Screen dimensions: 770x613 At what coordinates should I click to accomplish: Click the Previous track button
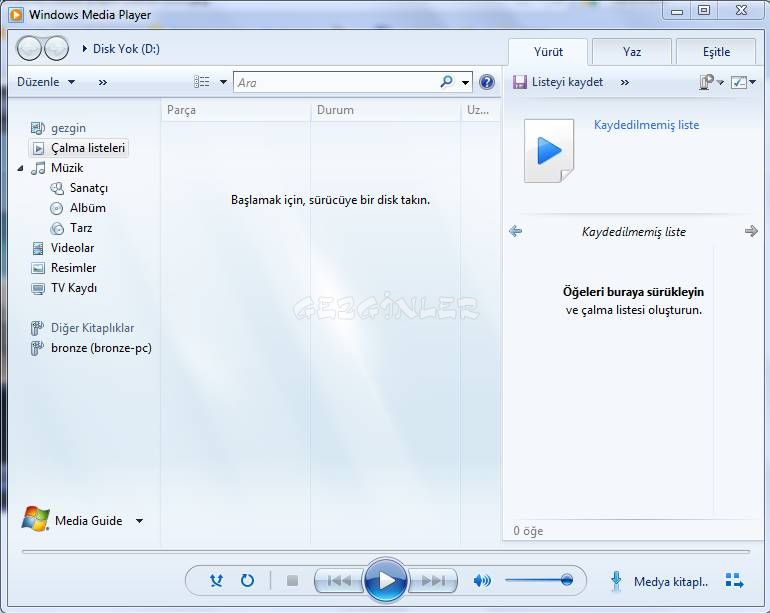[339, 581]
